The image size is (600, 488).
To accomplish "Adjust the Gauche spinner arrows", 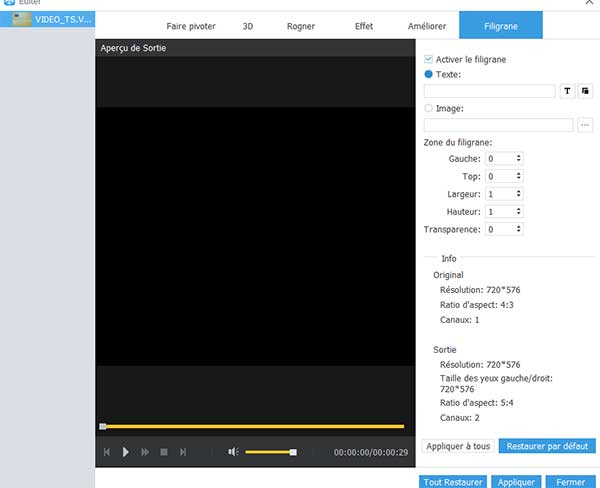I will 518,159.
